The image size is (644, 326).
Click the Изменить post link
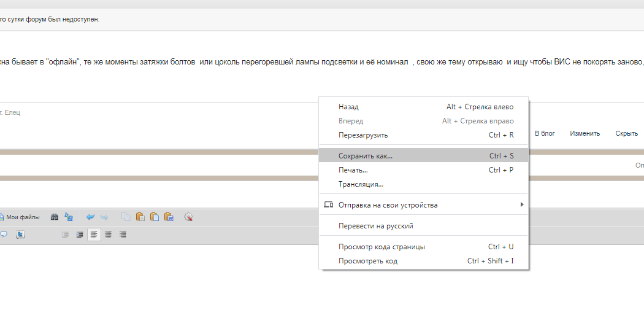585,133
